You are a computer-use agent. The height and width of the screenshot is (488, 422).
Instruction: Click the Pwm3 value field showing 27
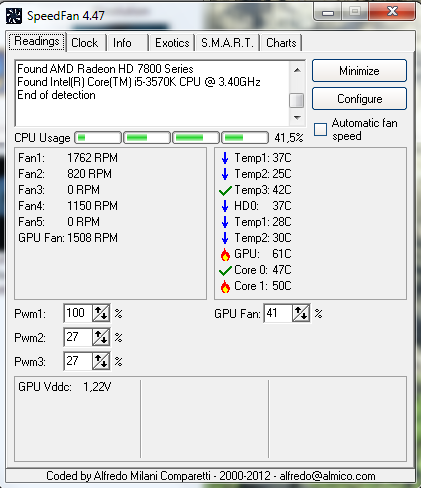[78, 361]
